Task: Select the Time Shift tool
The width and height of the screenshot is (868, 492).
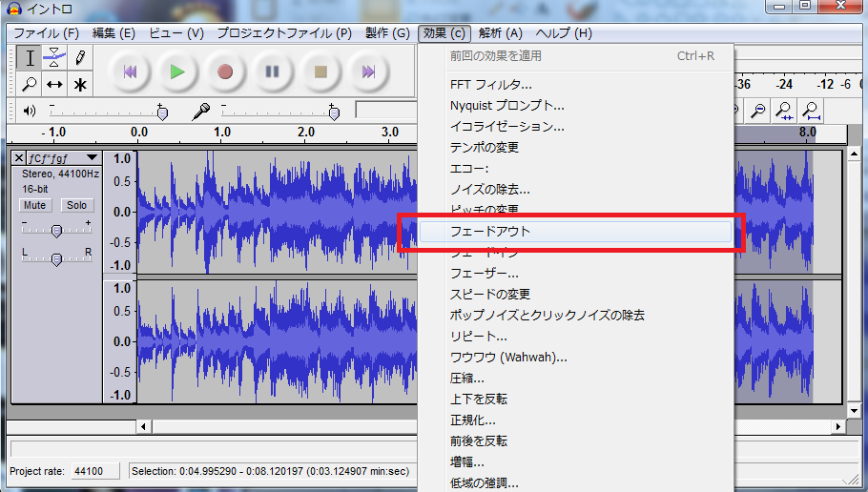Action: [54, 84]
